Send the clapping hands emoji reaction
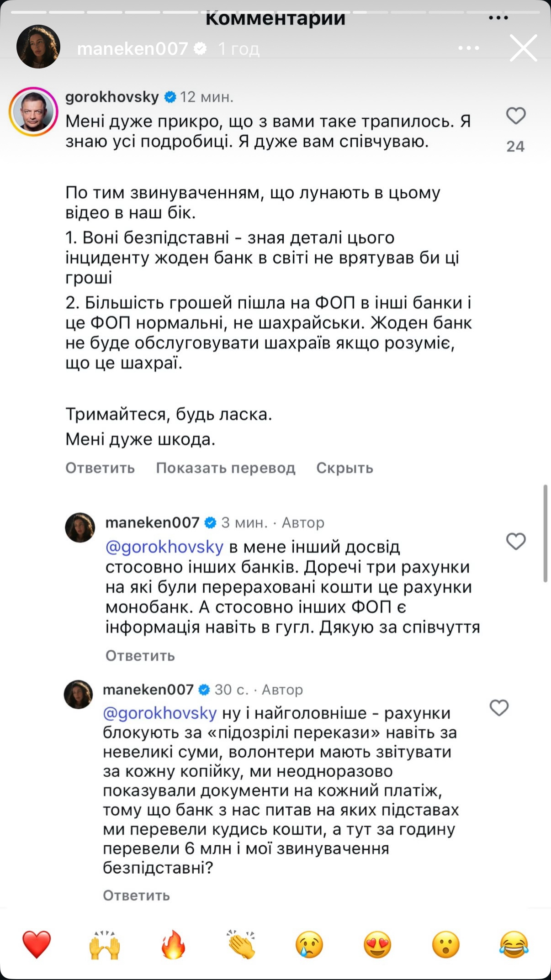The width and height of the screenshot is (551, 980). tap(241, 944)
